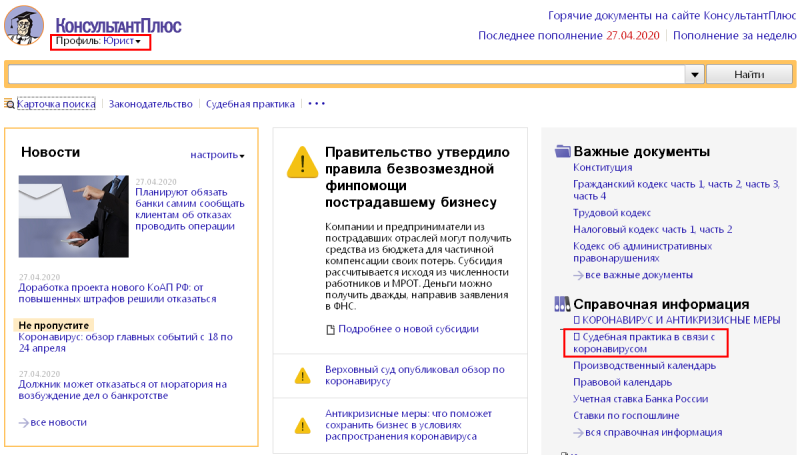The image size is (800, 455).
Task: Click the arrow icon beside все важные документы
Action: 578,275
